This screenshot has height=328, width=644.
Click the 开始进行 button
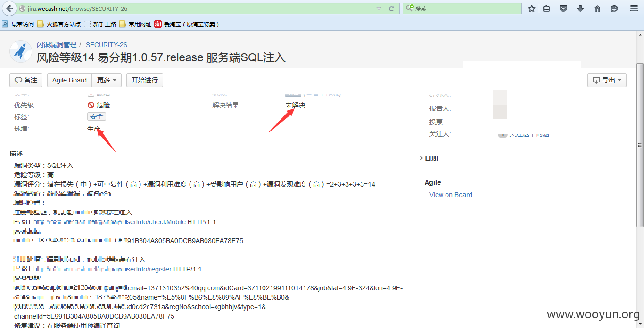[x=145, y=80]
